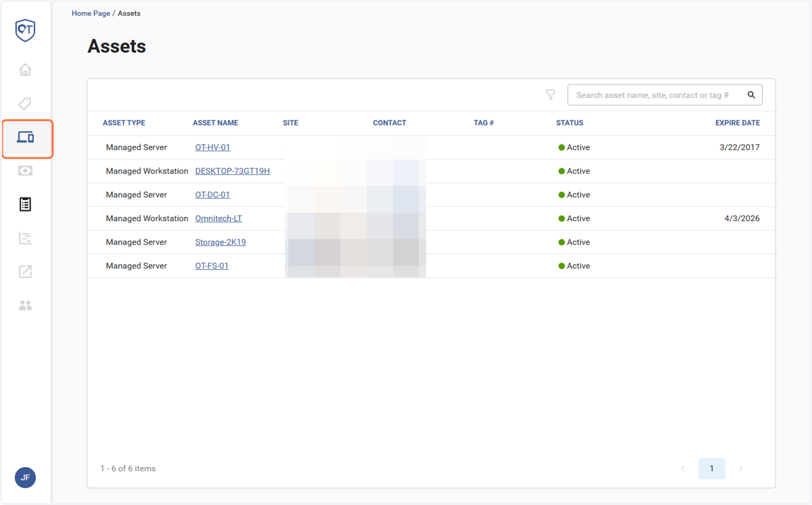812x505 pixels.
Task: Open the OT-HV-01 asset link
Action: tap(212, 147)
